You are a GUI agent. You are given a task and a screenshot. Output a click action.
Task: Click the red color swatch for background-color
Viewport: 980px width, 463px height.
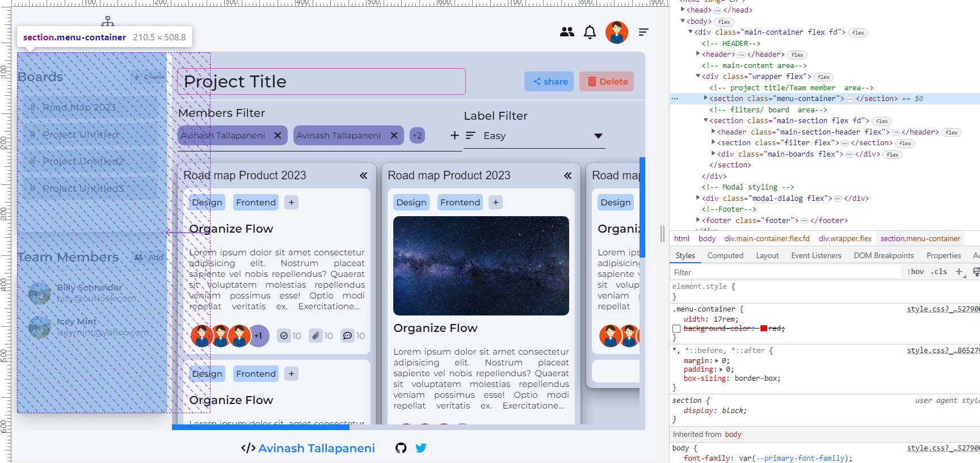click(x=764, y=329)
